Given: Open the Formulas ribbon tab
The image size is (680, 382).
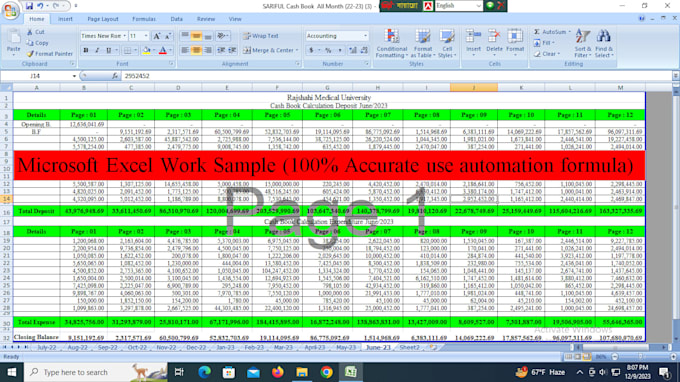Looking at the screenshot, I should [144, 19].
